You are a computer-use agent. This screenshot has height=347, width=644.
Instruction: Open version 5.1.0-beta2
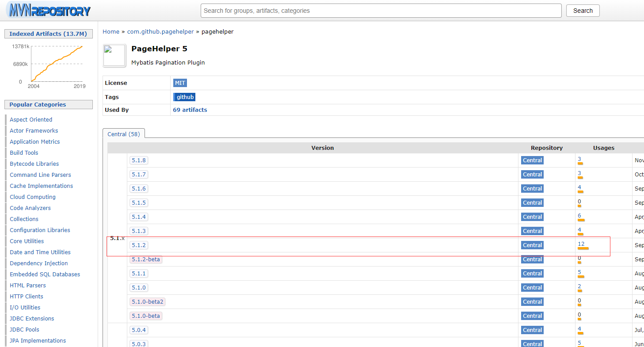148,301
